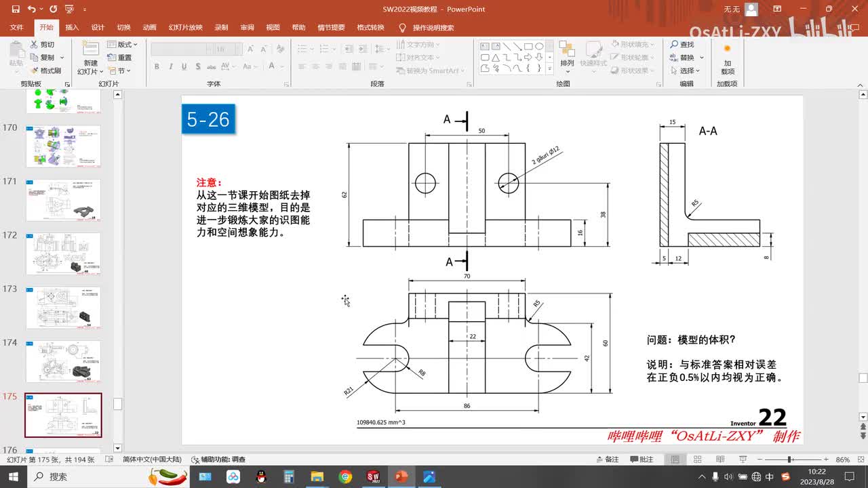868x488 pixels.
Task: Open the Section (节) dropdown
Action: 119,70
